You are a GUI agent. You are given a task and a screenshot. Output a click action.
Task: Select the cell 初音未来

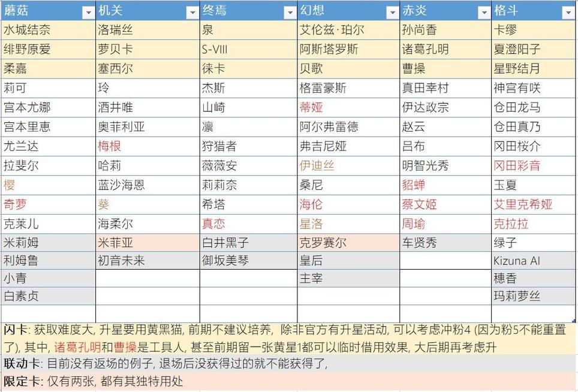pos(147,261)
